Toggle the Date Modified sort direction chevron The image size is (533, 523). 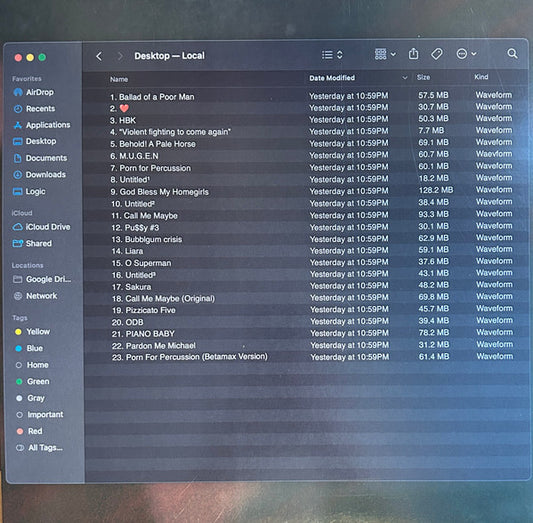[x=405, y=78]
